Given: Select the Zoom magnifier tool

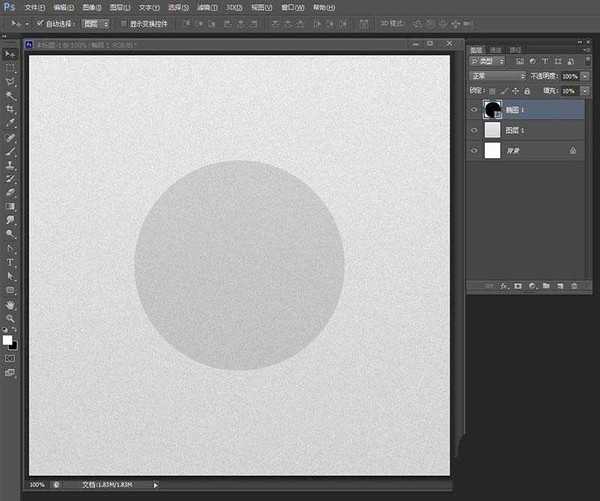Looking at the screenshot, I should tap(11, 318).
